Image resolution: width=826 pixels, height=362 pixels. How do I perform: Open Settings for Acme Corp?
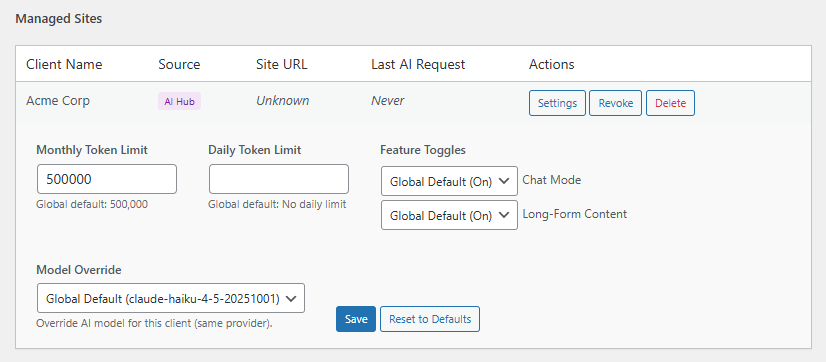557,103
